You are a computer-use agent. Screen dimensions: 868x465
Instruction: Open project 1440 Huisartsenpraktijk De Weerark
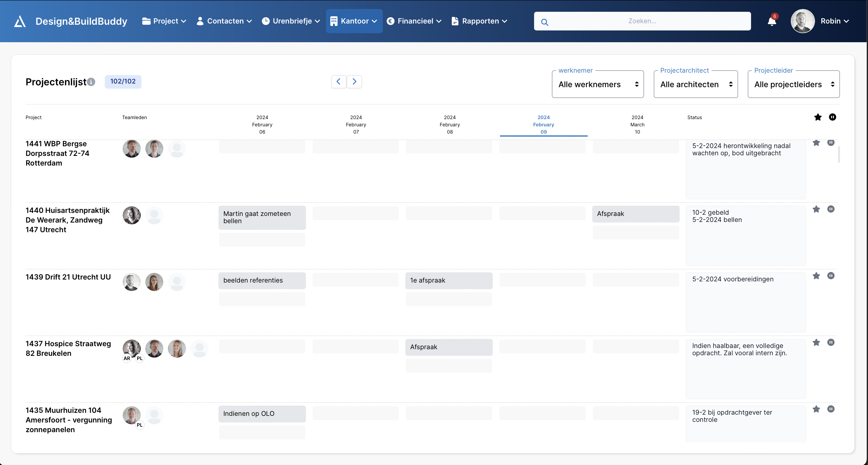[68, 220]
